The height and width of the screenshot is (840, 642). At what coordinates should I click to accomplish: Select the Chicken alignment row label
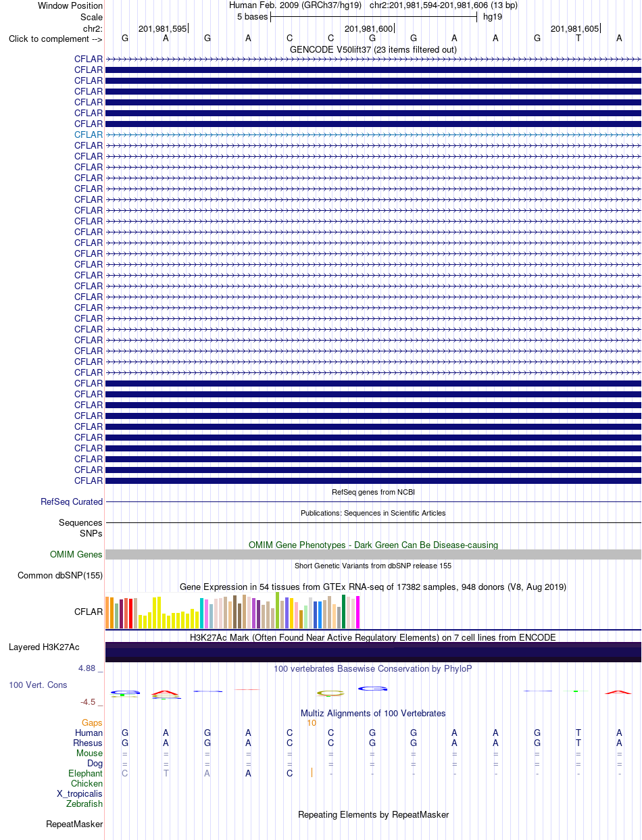click(87, 783)
